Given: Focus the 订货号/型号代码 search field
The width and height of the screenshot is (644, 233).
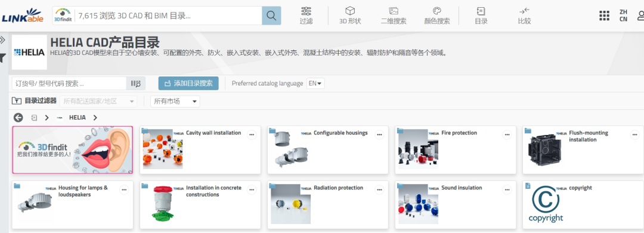Looking at the screenshot, I should pos(69,84).
